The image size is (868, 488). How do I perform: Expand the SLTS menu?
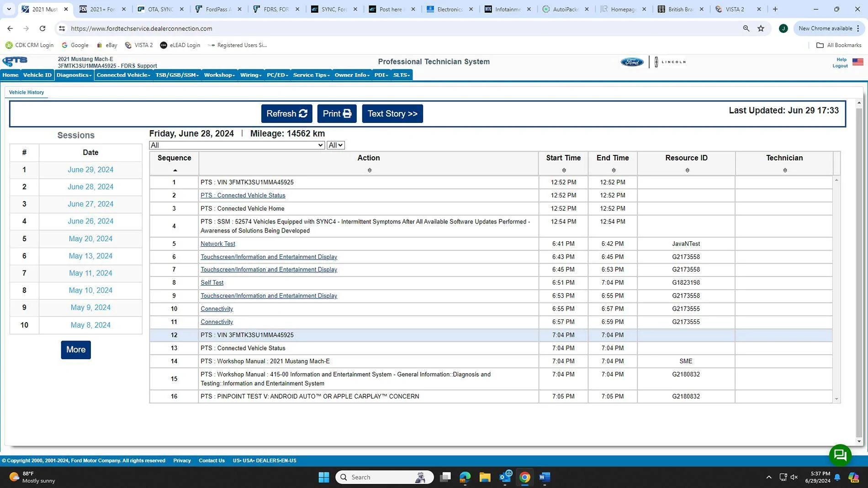(x=402, y=75)
